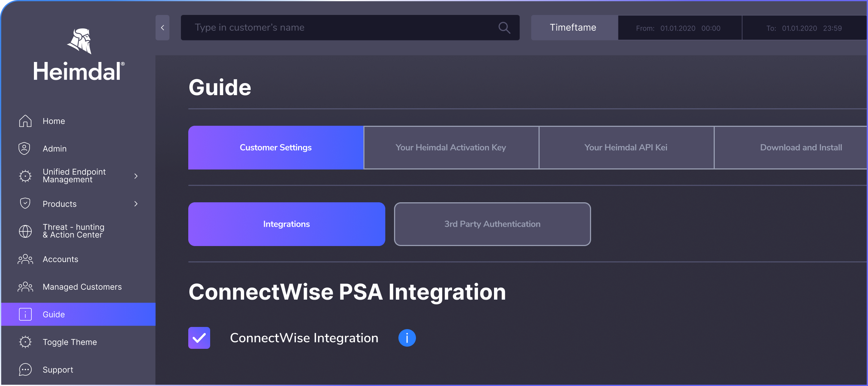Click the customer name search field
Image resolution: width=868 pixels, height=386 pixels.
pos(350,28)
